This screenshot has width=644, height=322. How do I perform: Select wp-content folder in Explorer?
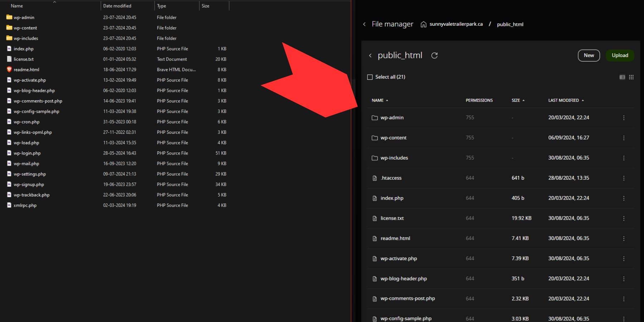pyautogui.click(x=25, y=28)
